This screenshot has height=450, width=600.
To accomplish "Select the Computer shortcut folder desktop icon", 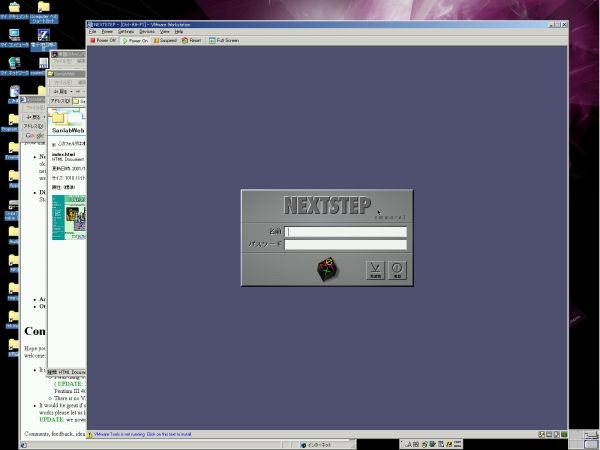I will tap(44, 12).
